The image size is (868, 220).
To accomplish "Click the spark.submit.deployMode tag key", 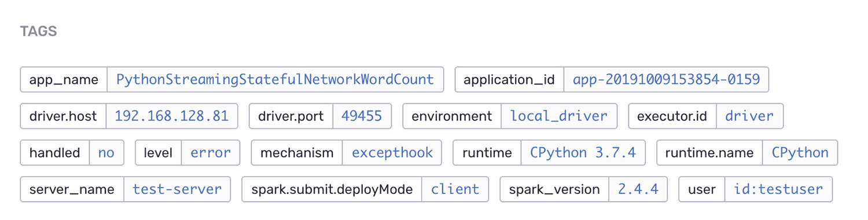I will pyautogui.click(x=332, y=189).
